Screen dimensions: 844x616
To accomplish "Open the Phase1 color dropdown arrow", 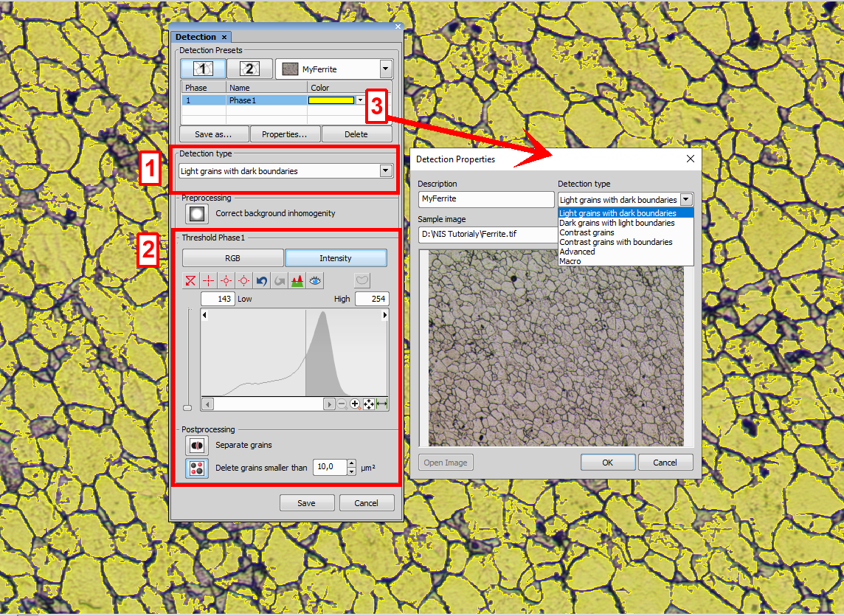I will [x=360, y=100].
